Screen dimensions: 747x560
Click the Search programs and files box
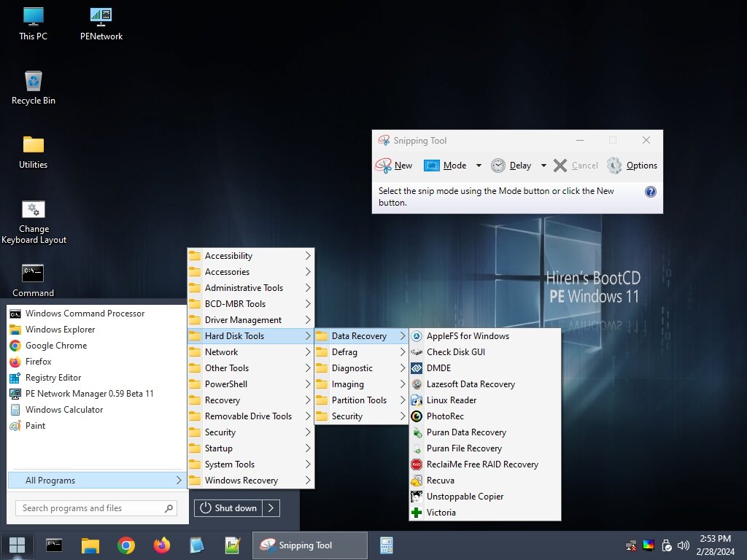96,508
